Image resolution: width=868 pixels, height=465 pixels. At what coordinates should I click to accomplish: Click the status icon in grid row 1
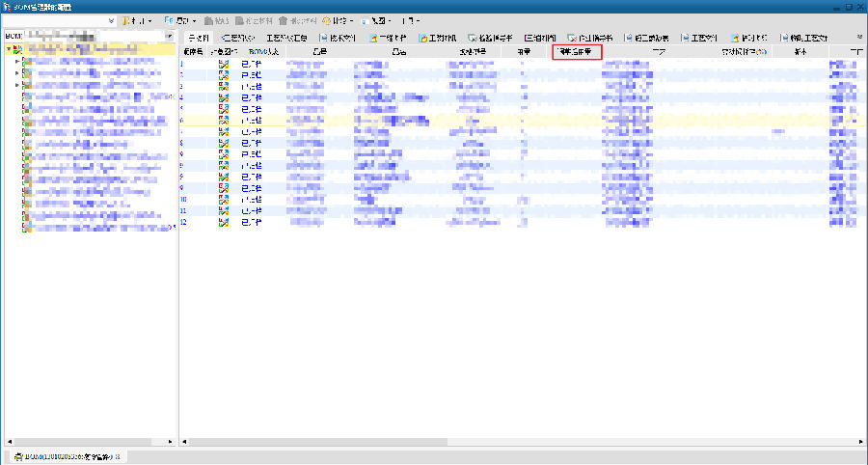click(x=224, y=64)
